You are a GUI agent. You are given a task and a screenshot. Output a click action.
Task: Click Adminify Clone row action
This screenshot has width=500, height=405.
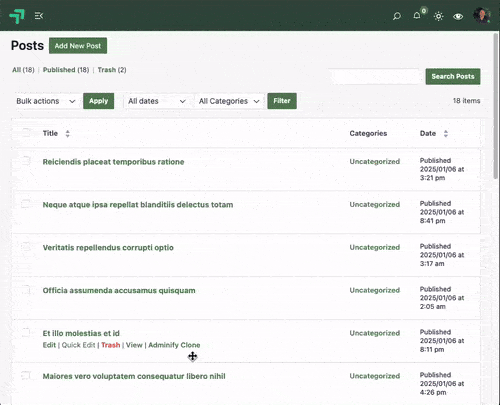tap(174, 345)
